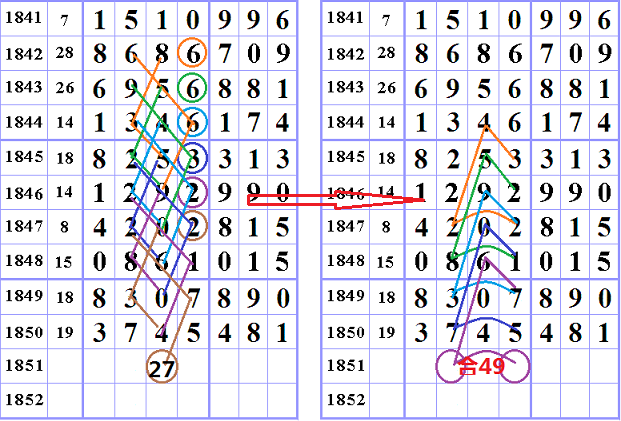
Task: Click the sum value 28 in left table
Action: [x=65, y=53]
